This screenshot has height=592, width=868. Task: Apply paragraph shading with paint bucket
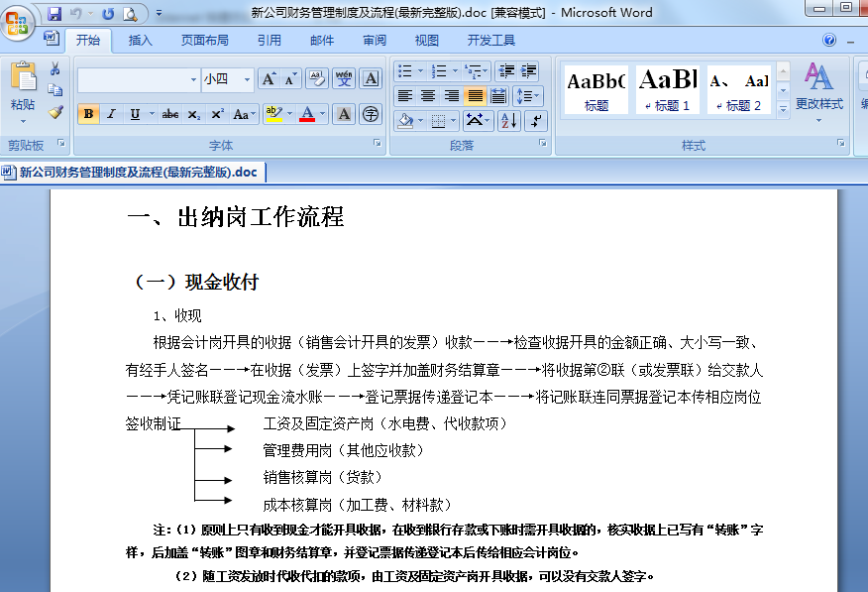point(406,121)
